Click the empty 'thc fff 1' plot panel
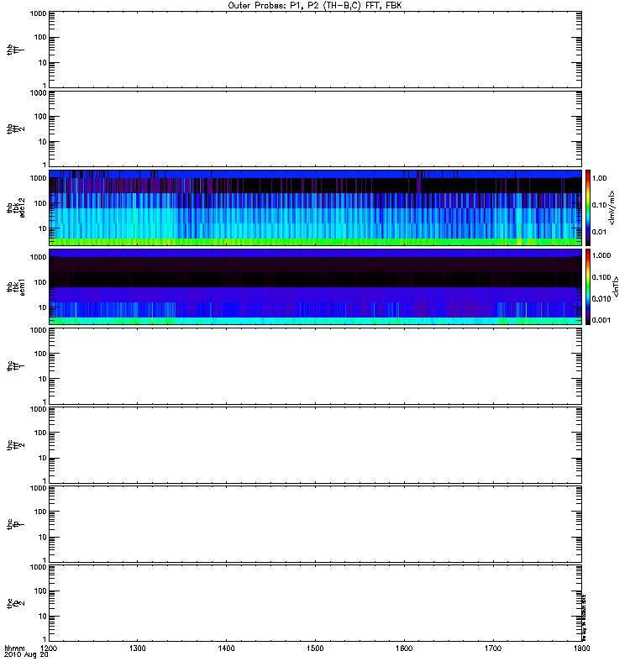 coord(315,365)
